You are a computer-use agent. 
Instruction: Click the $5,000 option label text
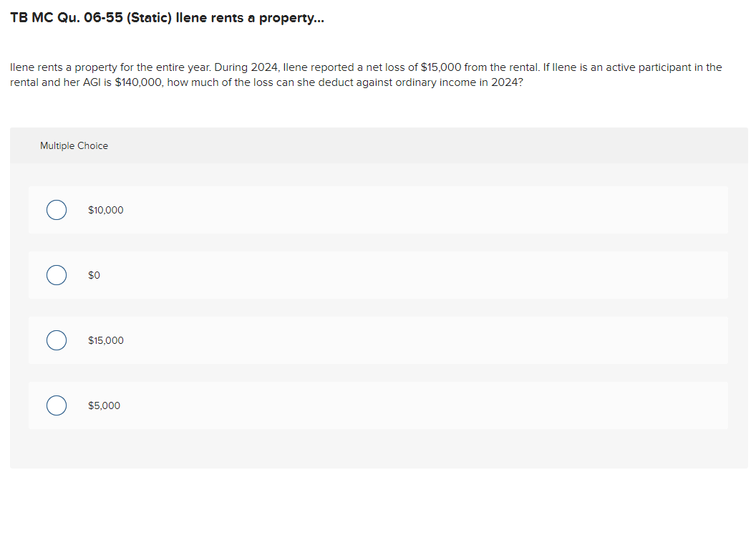pos(103,405)
